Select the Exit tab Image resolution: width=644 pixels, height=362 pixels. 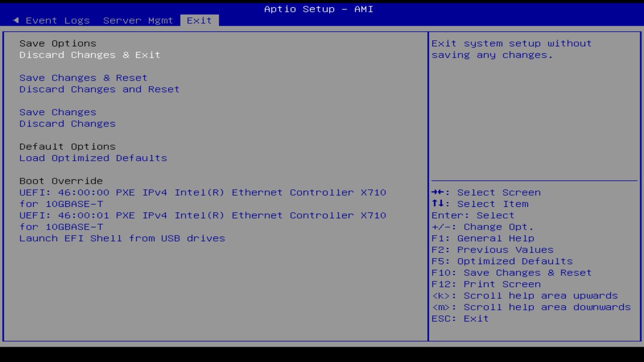199,20
